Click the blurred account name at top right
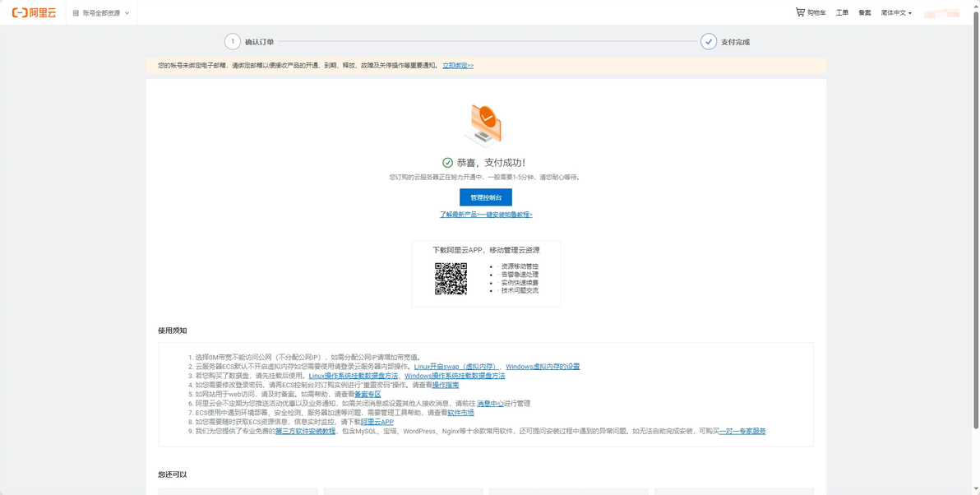 (x=941, y=12)
